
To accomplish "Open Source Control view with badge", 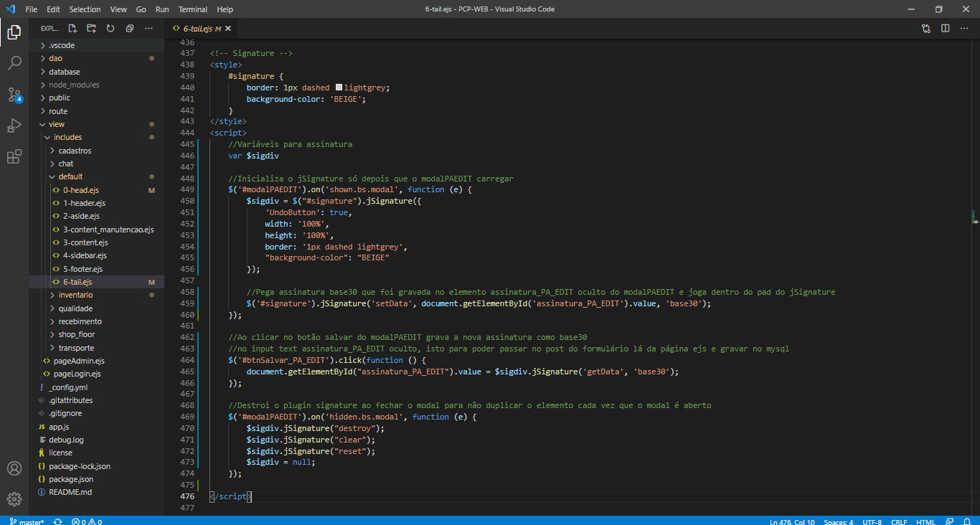I will 14,95.
